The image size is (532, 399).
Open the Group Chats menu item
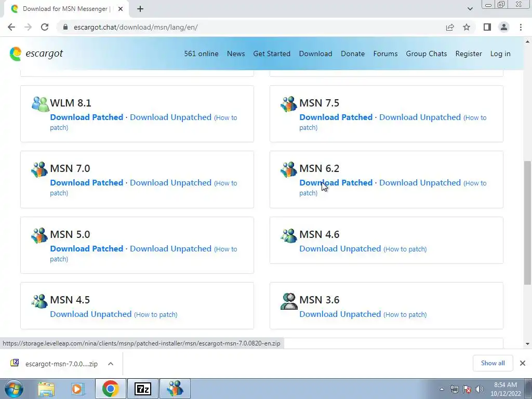pos(427,54)
